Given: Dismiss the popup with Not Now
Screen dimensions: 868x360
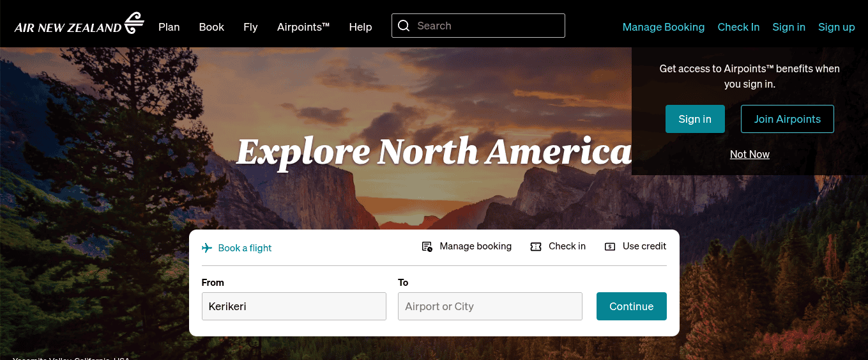Looking at the screenshot, I should tap(749, 154).
